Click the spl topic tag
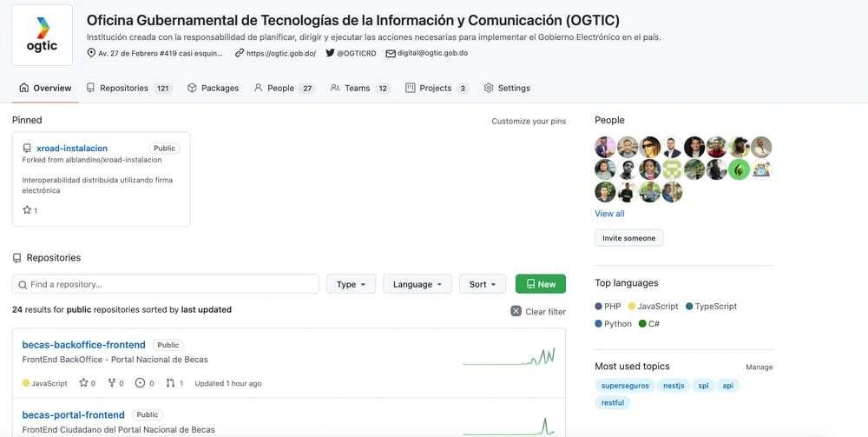Screen dimensions: 868x437 click(703, 386)
